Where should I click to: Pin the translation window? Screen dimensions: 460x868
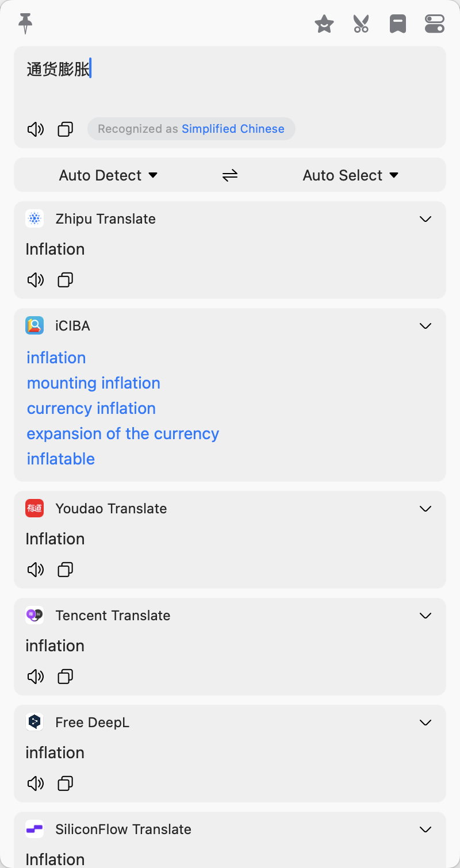point(25,24)
